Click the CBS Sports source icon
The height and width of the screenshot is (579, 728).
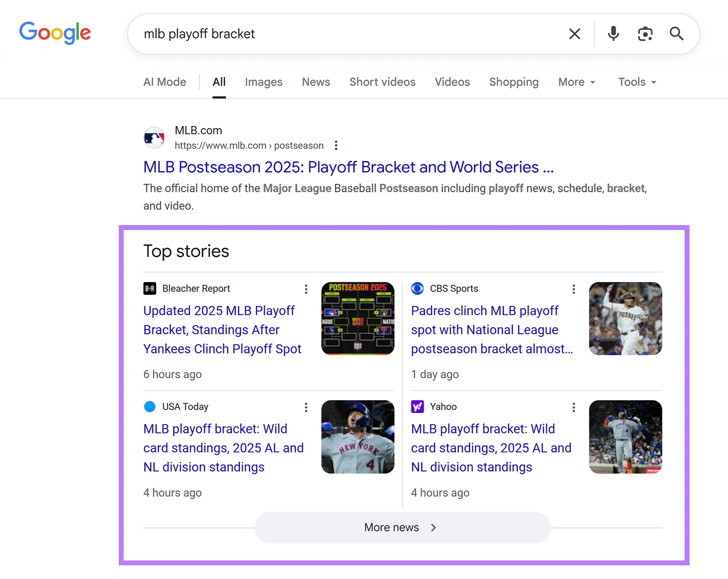tap(417, 288)
